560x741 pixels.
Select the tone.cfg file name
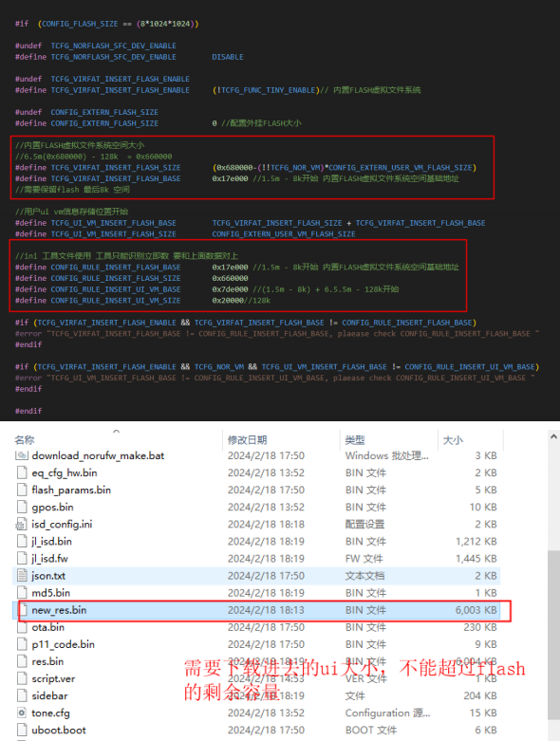coord(50,713)
